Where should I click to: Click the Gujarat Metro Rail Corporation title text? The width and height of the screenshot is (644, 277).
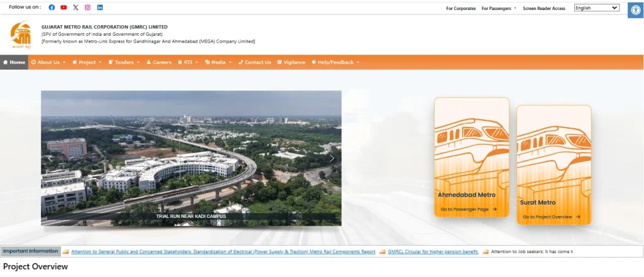(x=104, y=27)
